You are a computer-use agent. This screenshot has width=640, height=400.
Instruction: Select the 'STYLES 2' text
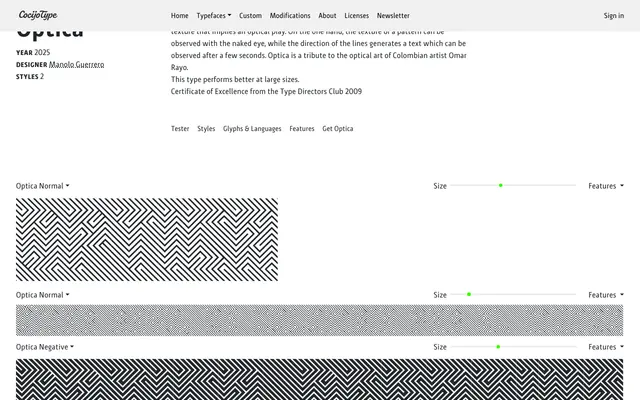point(30,76)
